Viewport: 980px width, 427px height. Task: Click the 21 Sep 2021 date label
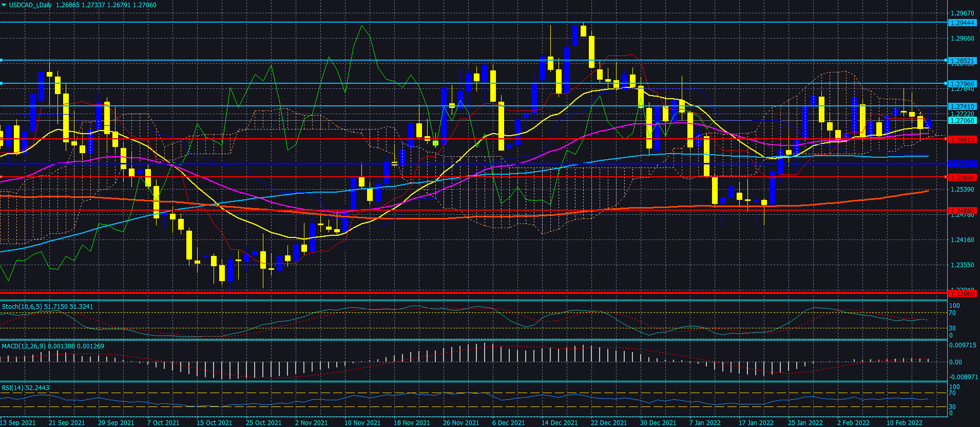[67, 423]
